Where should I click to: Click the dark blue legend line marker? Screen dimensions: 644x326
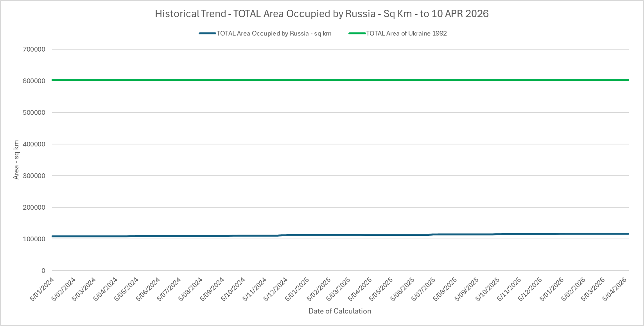(x=207, y=34)
